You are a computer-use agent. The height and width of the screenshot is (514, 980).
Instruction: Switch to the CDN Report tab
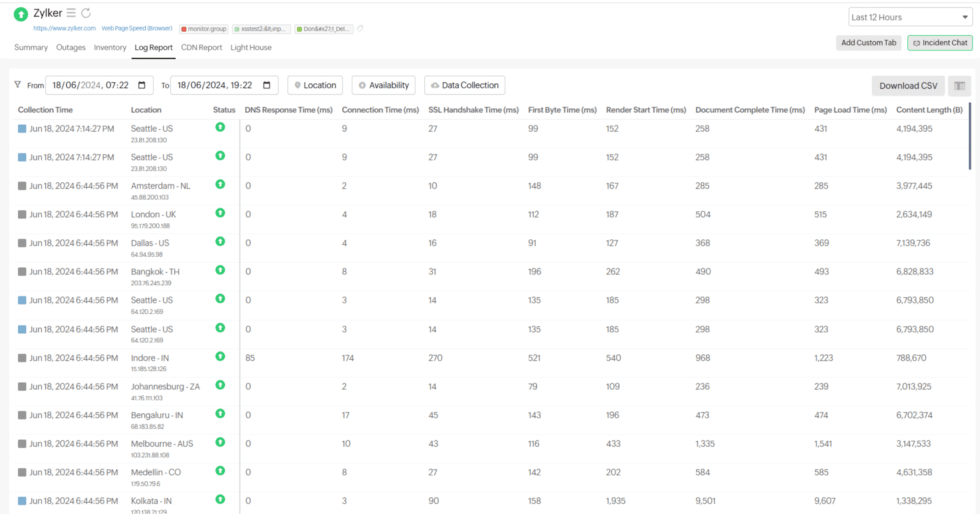tap(201, 48)
